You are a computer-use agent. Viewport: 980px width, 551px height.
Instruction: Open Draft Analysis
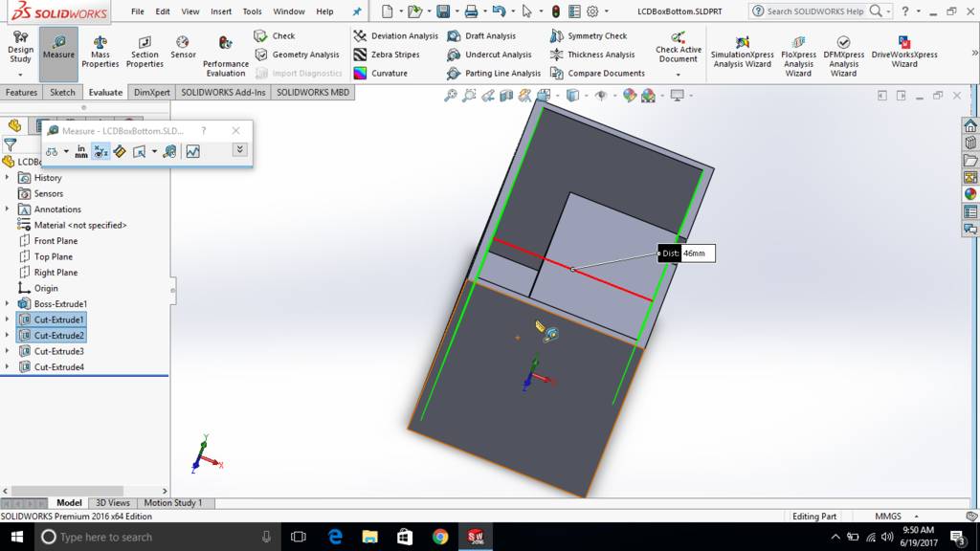(x=482, y=35)
